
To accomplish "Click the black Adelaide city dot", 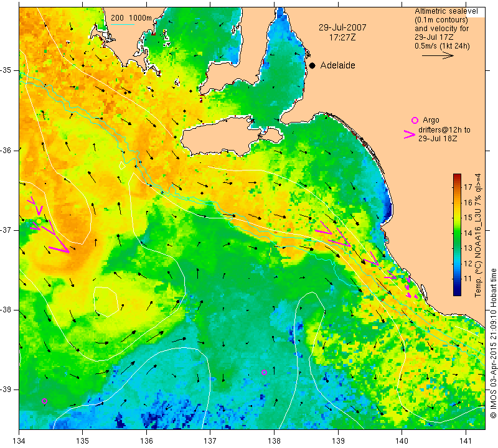I will [312, 65].
